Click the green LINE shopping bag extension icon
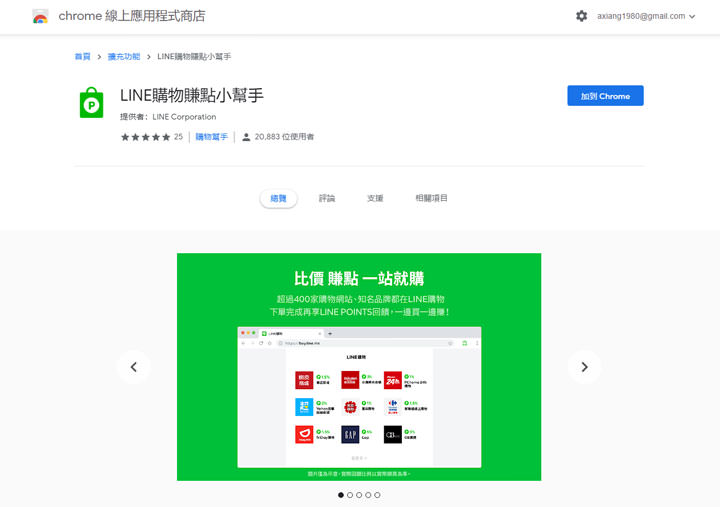 [91, 103]
